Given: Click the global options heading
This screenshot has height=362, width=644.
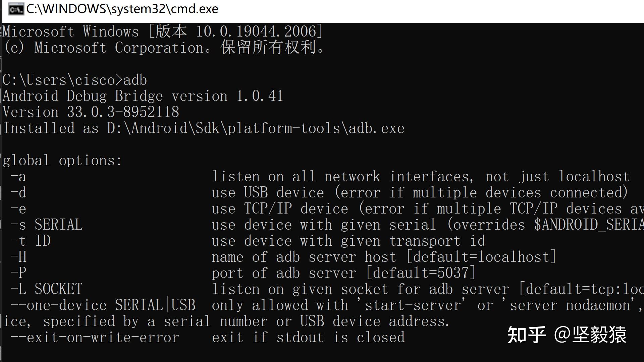Looking at the screenshot, I should (x=62, y=161).
